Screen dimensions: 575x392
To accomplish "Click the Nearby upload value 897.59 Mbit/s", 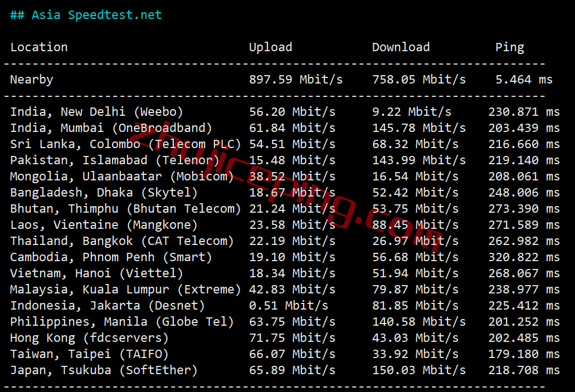I will pyautogui.click(x=296, y=80).
